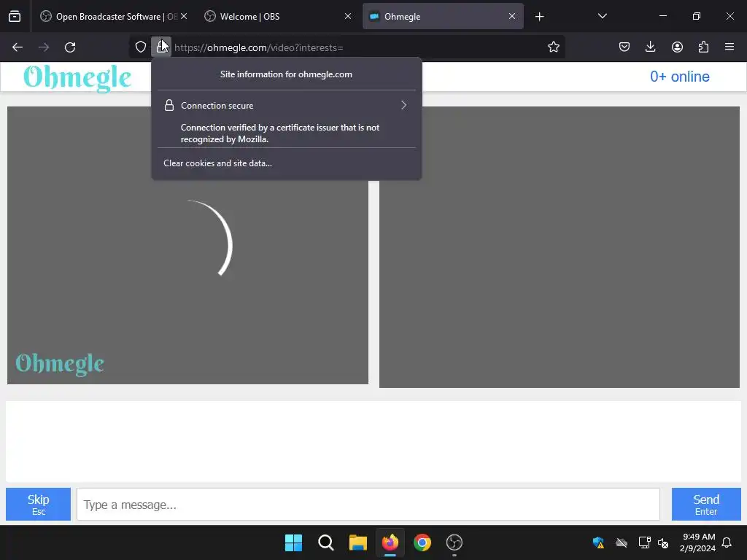Open notifications bell icon
747x560 pixels.
click(x=727, y=542)
